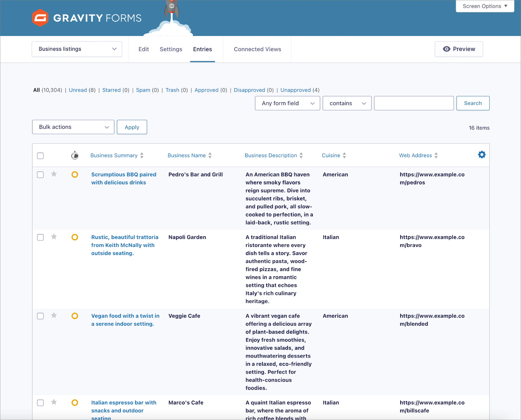Open the column settings gear icon
521x420 pixels.
click(x=482, y=155)
